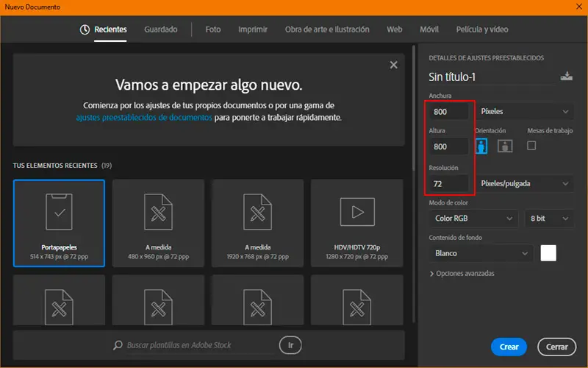This screenshot has height=368, width=588.
Task: Click the clock icon of Recientes tab
Action: [85, 29]
